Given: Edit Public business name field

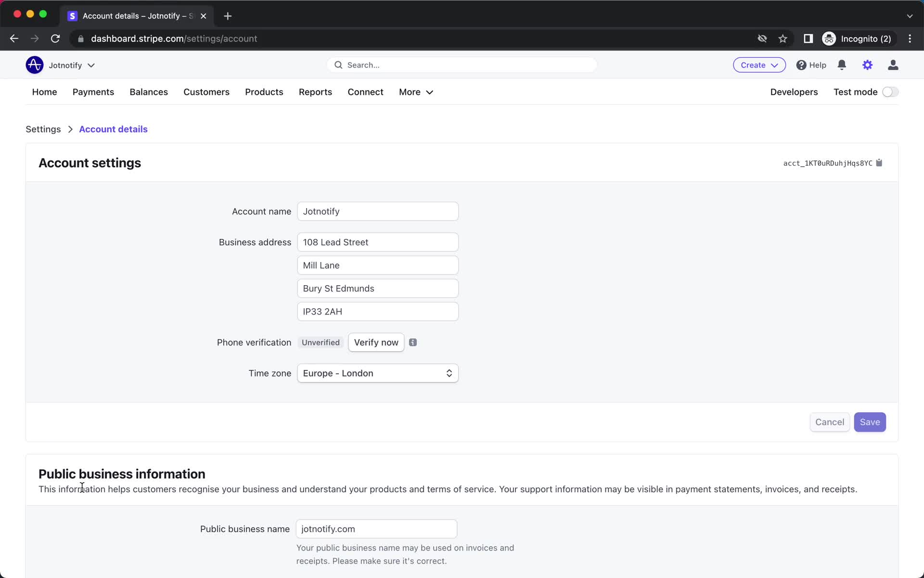Looking at the screenshot, I should pos(376,529).
